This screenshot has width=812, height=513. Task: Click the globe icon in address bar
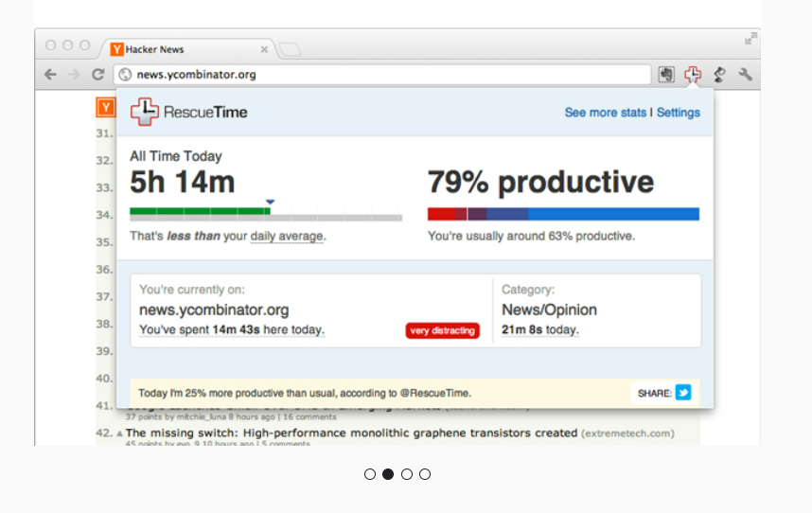(125, 75)
